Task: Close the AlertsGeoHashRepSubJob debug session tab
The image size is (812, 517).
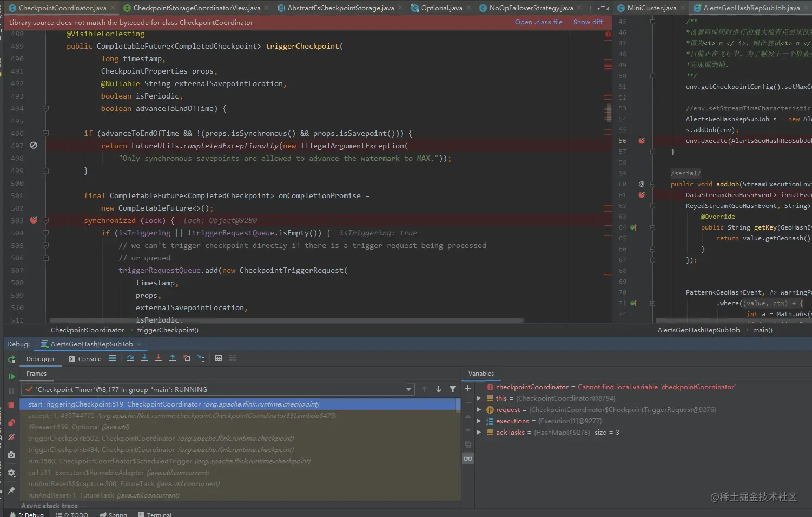Action: tap(139, 344)
